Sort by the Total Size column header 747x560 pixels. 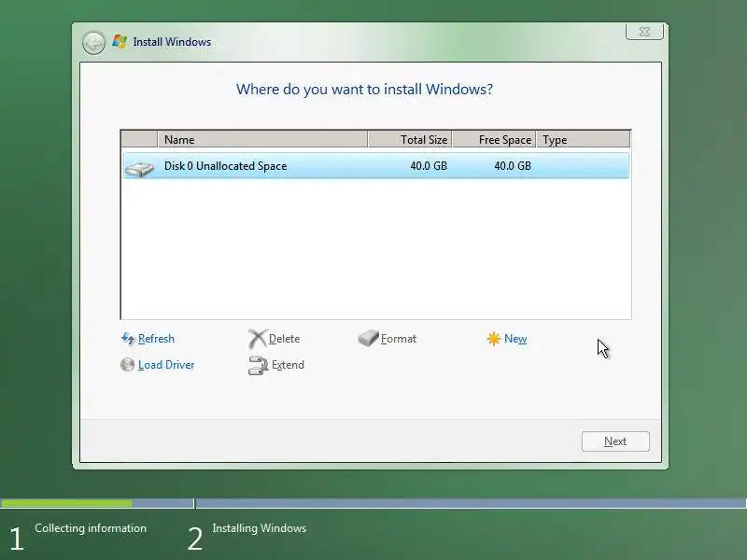[x=410, y=139]
